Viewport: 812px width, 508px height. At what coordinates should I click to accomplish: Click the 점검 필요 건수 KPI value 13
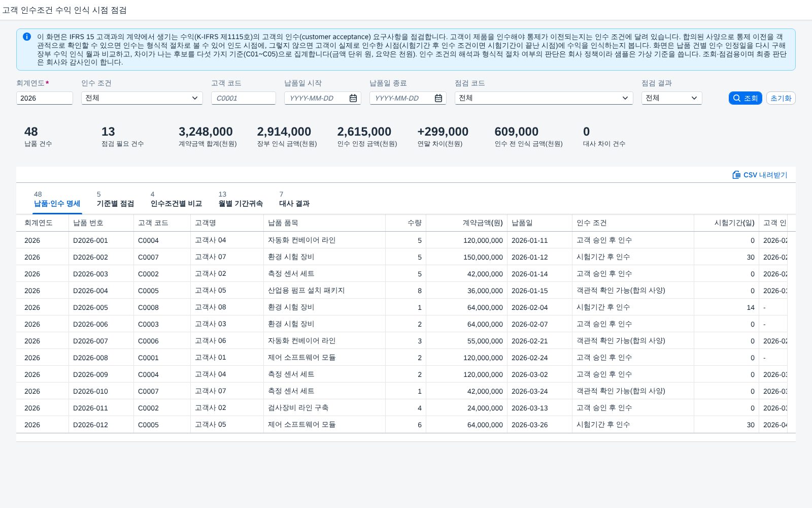(108, 132)
